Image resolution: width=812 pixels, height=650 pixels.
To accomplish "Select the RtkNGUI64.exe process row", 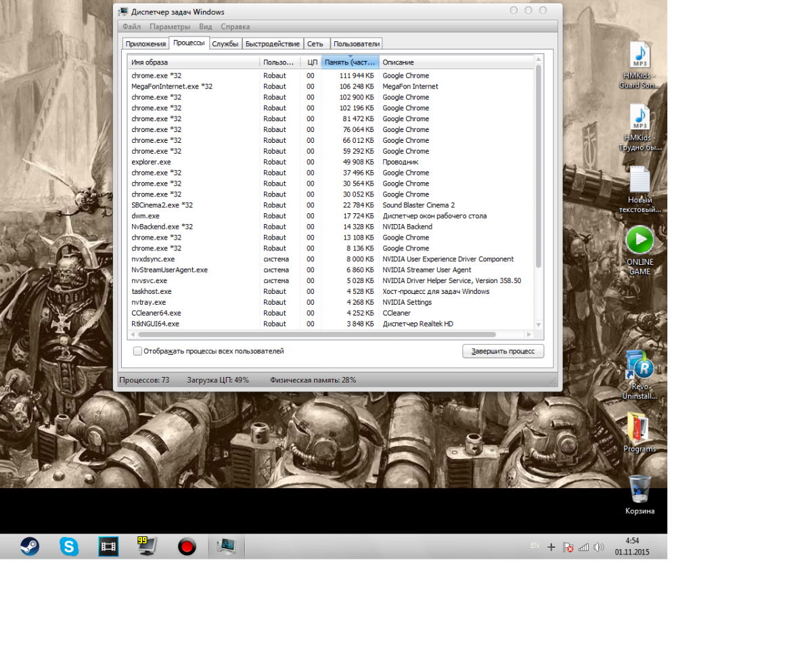I will (x=332, y=324).
